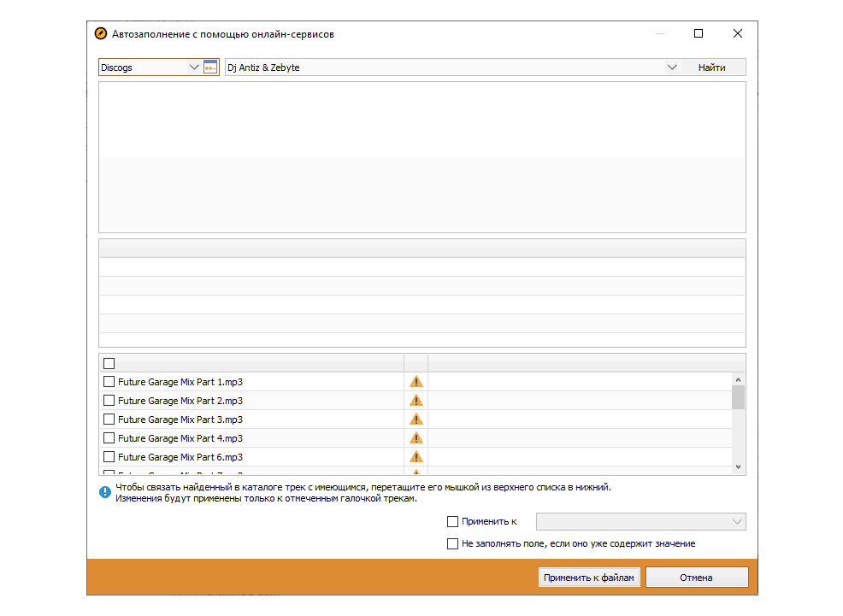
Task: Toggle the select-all checkbox in file list header
Action: click(x=109, y=363)
